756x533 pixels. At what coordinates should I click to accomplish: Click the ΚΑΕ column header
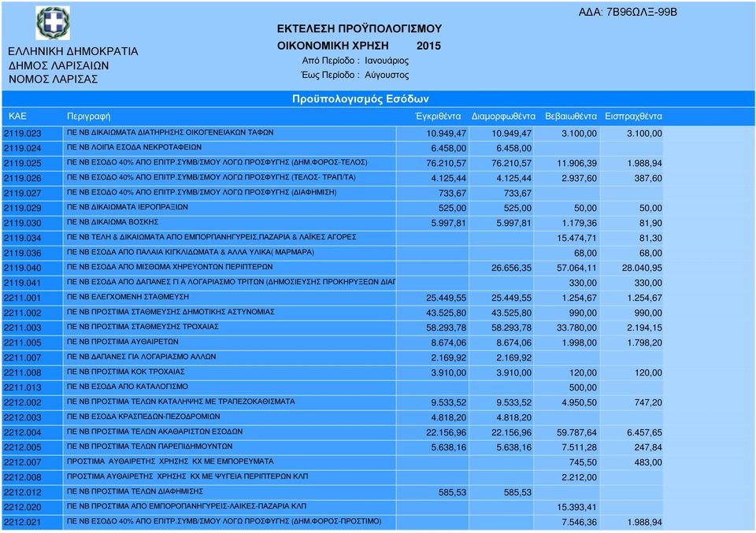(x=17, y=117)
